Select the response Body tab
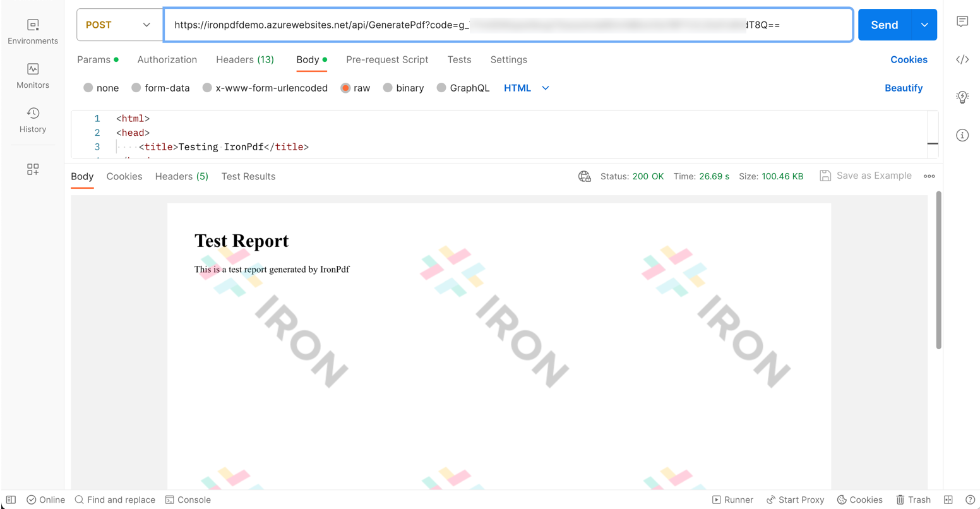This screenshot has width=980, height=509. coord(82,176)
